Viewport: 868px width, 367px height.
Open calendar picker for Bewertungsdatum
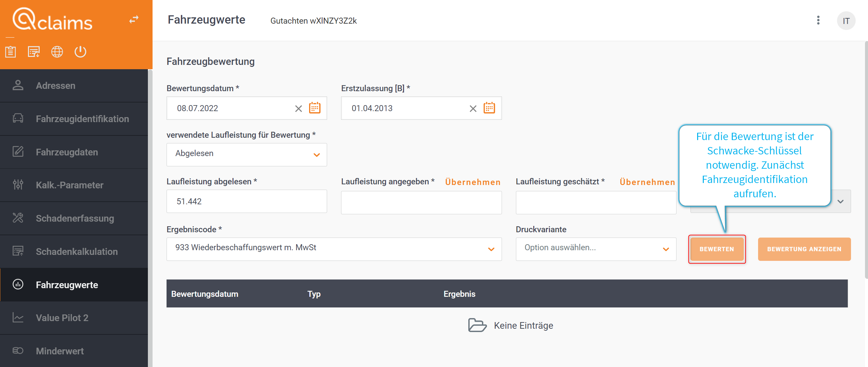tap(314, 108)
